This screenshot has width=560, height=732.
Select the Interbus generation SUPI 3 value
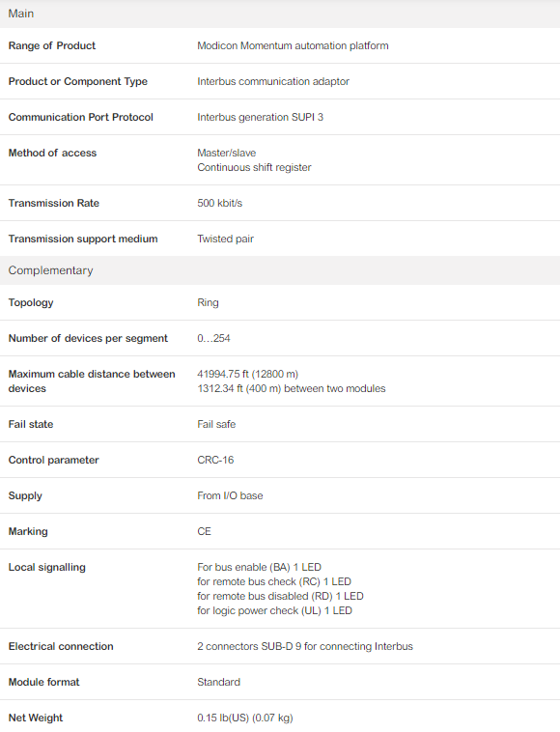260,117
